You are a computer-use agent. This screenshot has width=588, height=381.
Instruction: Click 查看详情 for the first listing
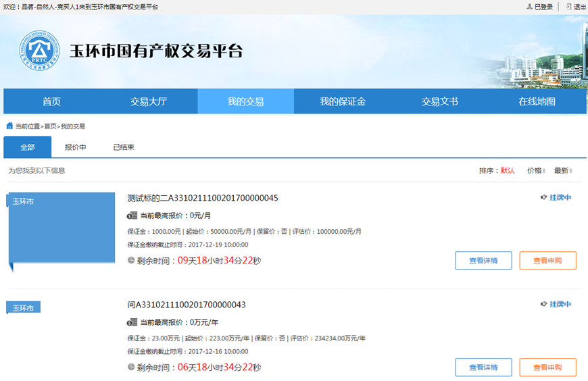pyautogui.click(x=483, y=261)
